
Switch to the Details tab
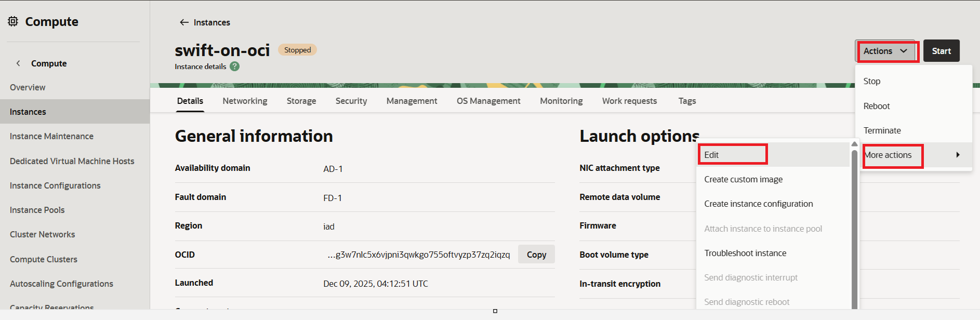[190, 101]
